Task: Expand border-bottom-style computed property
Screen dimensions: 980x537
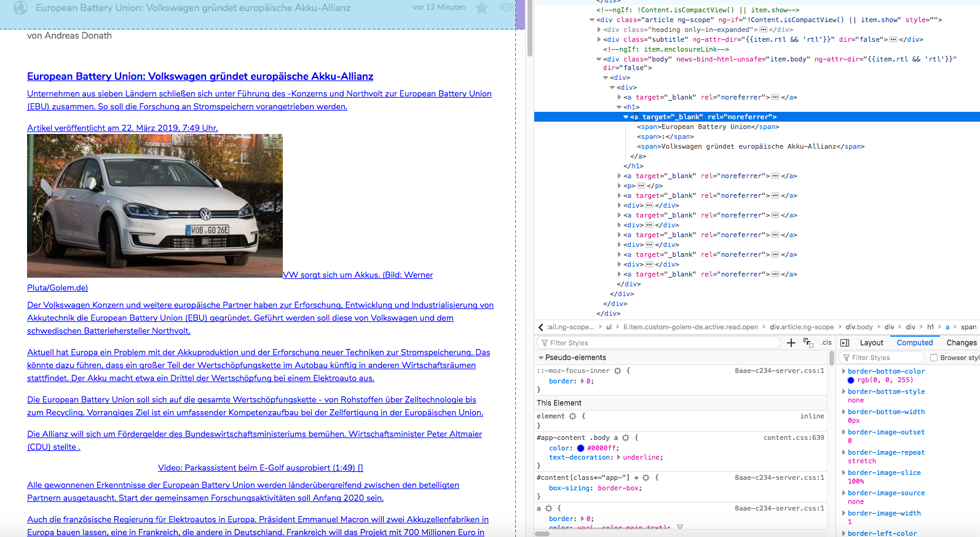Action: pyautogui.click(x=844, y=391)
